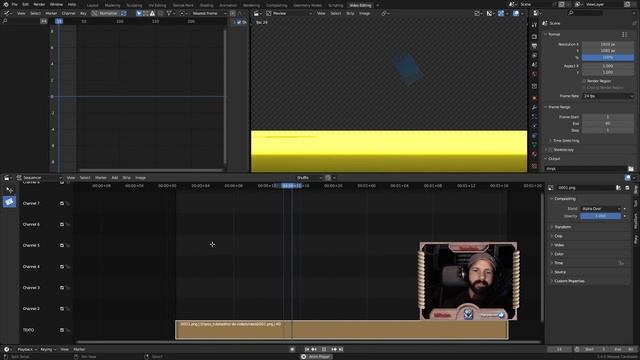
Task: Open View Layer properties tab icon
Action: click(x=534, y=55)
